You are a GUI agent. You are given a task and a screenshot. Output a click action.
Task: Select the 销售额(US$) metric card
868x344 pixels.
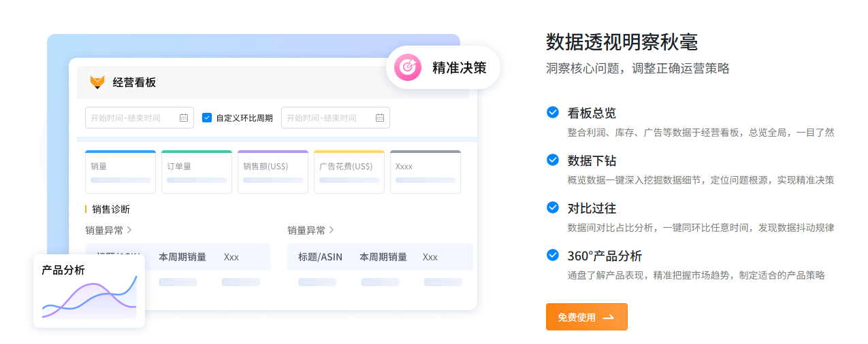pyautogui.click(x=273, y=172)
